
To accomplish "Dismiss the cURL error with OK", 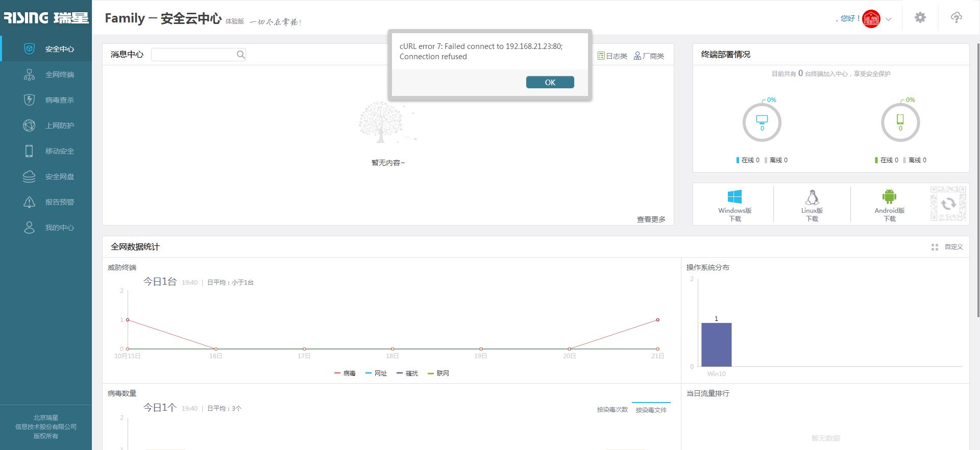I will pos(550,82).
